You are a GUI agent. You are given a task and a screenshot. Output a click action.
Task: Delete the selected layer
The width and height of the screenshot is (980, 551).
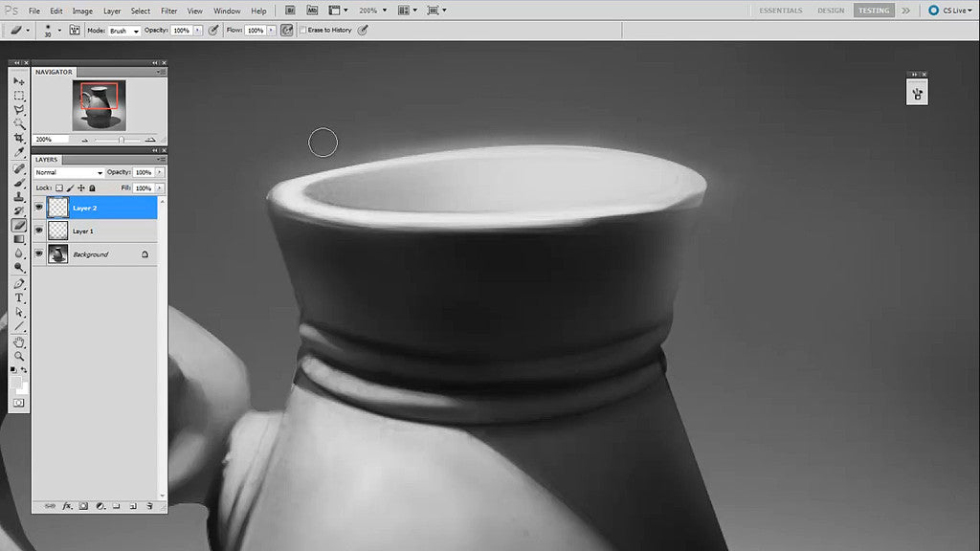149,506
